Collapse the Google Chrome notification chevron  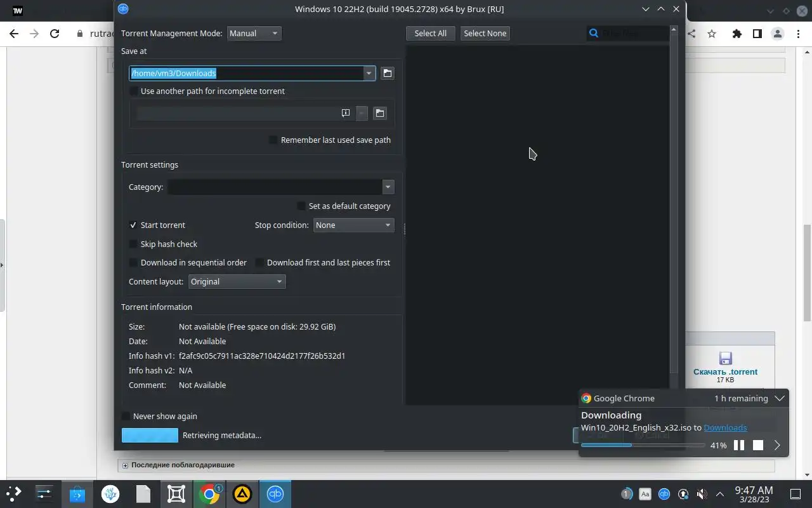click(x=780, y=398)
